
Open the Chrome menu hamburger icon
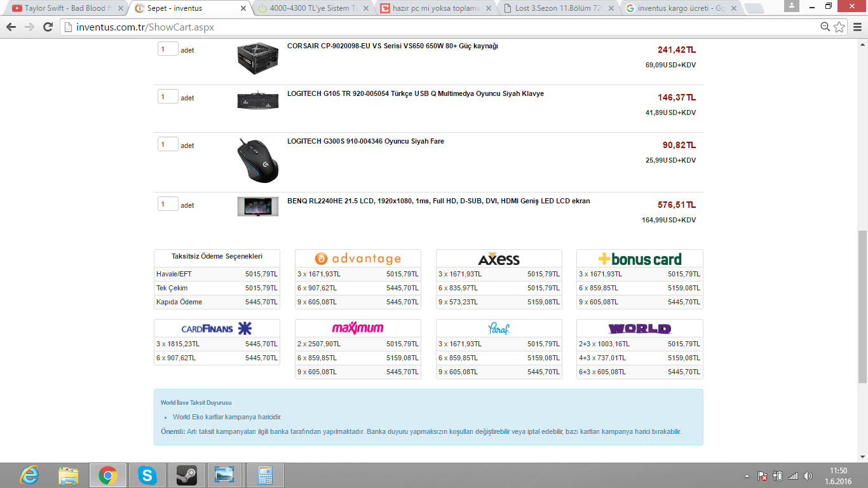pyautogui.click(x=856, y=27)
